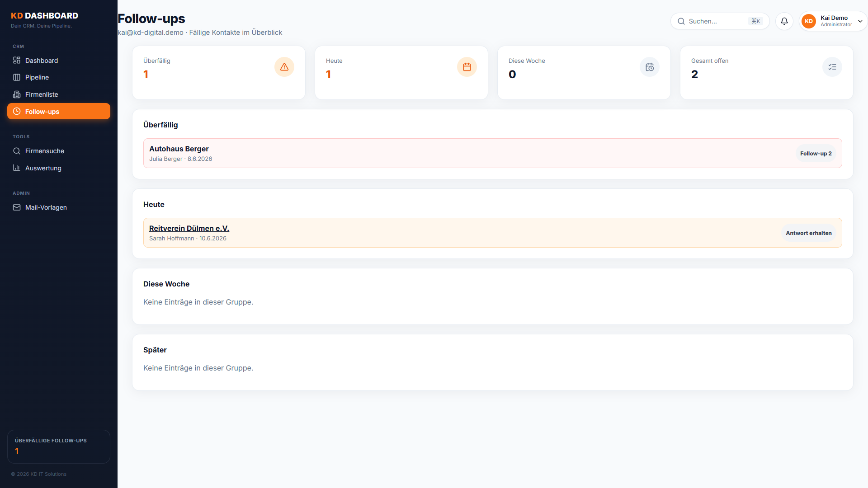Click 'Sarah Hoffmann · 10.6.2026' text
The height and width of the screenshot is (488, 868).
click(188, 238)
